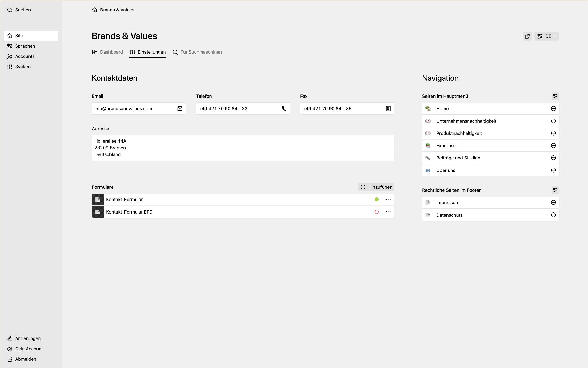588x368 pixels.
Task: Add a new form with Hinzufügen
Action: pyautogui.click(x=376, y=187)
